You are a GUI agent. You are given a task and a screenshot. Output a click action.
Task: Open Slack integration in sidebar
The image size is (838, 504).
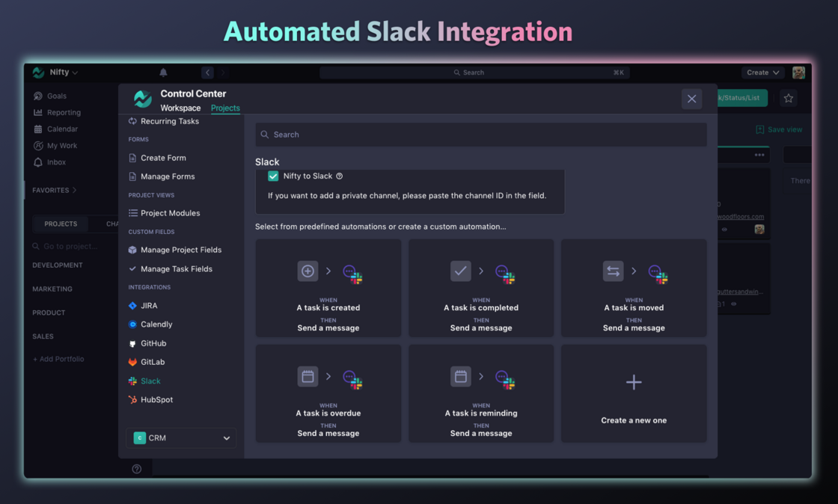pos(150,381)
